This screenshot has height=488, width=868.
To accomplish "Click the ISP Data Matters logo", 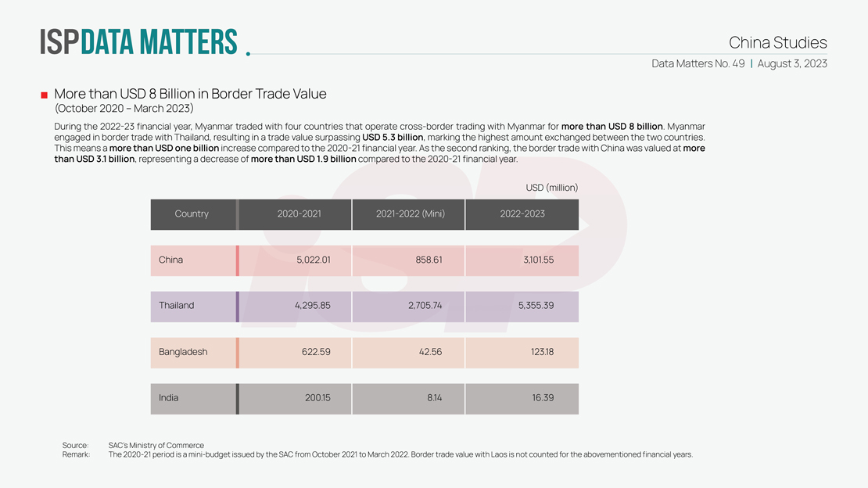I will click(x=138, y=42).
